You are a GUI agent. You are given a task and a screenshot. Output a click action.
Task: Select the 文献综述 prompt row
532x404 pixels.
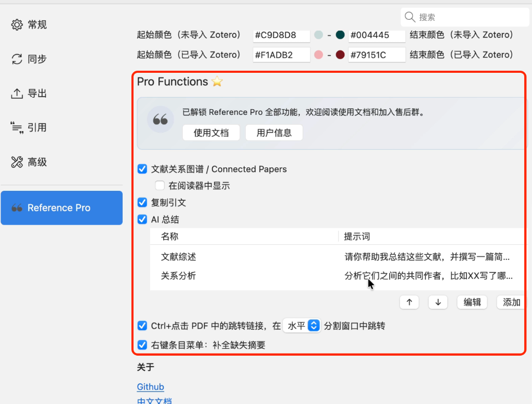coord(338,257)
